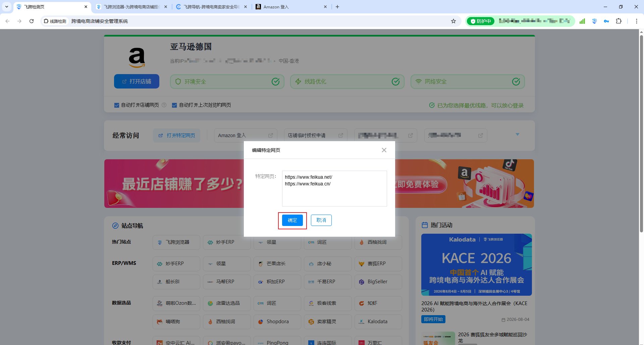
Task: Open the 知虾 site link
Action: click(x=378, y=303)
